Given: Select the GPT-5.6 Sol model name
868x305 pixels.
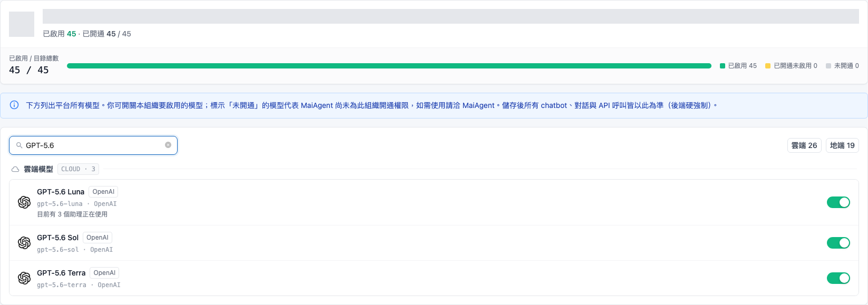Looking at the screenshot, I should [57, 238].
